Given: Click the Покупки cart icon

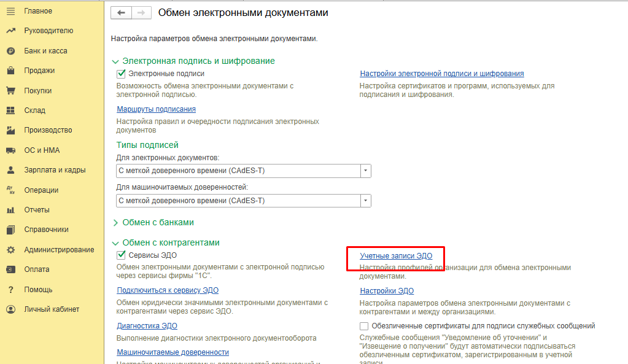Looking at the screenshot, I should click(11, 90).
